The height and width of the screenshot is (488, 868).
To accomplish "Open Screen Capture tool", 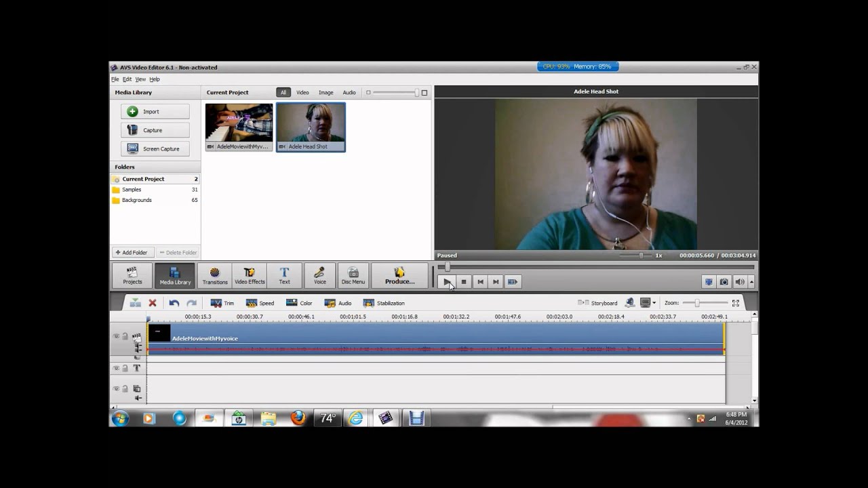I will (x=155, y=148).
